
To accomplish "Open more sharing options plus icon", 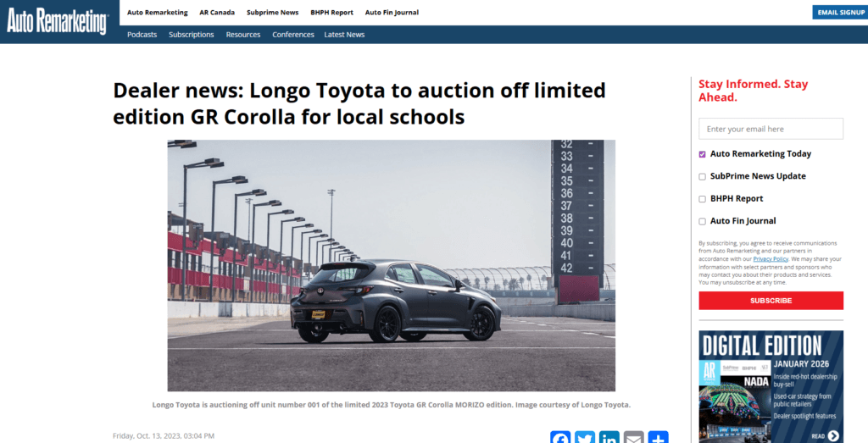I will pyautogui.click(x=658, y=437).
